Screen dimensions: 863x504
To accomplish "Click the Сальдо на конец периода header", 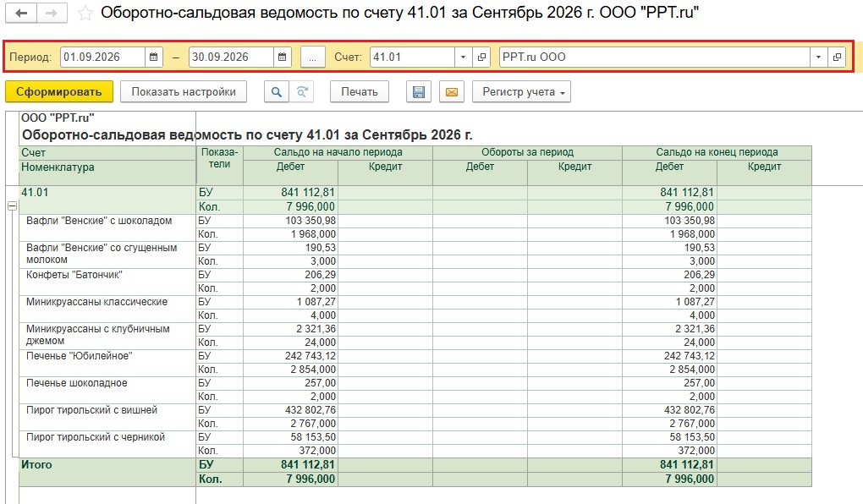I will (717, 152).
